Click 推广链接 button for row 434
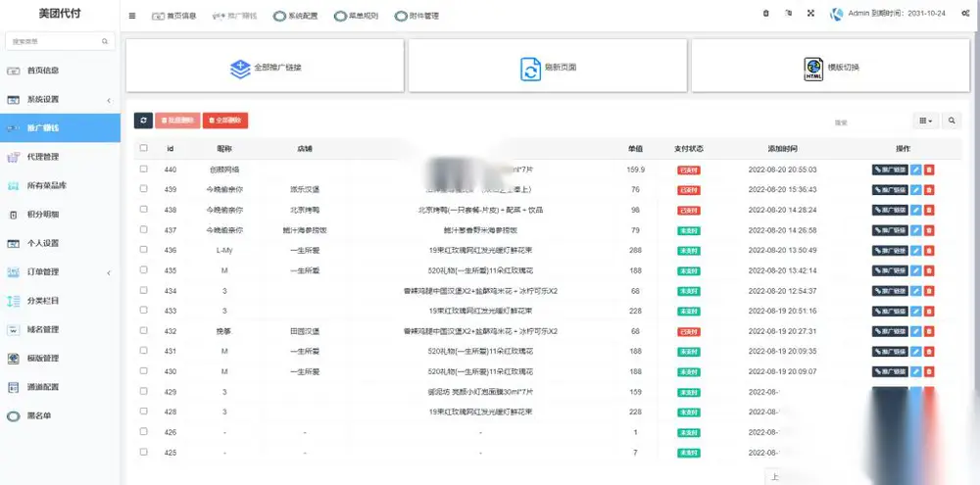Viewport: 980px width, 485px height. pyautogui.click(x=890, y=291)
